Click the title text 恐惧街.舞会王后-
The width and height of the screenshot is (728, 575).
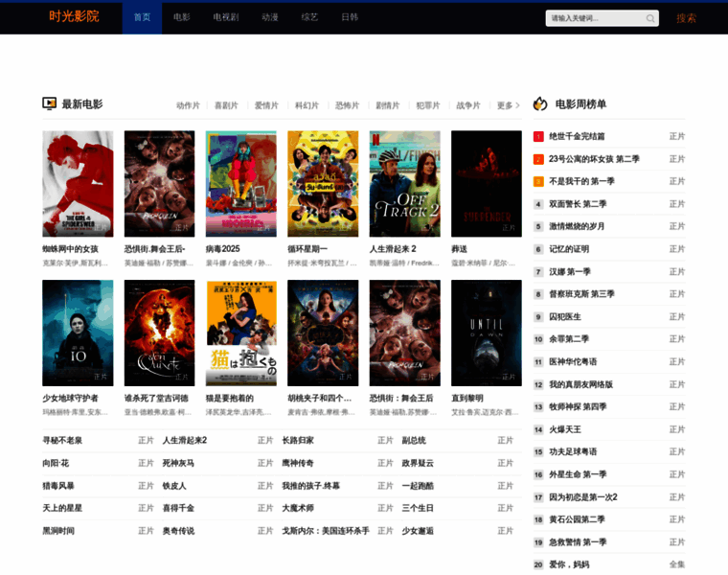154,249
